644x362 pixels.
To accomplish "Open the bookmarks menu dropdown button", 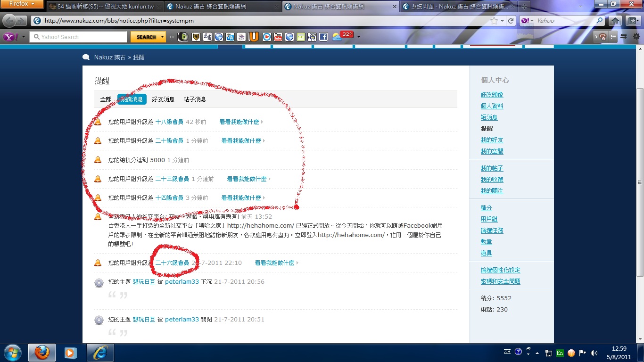I will click(x=632, y=21).
